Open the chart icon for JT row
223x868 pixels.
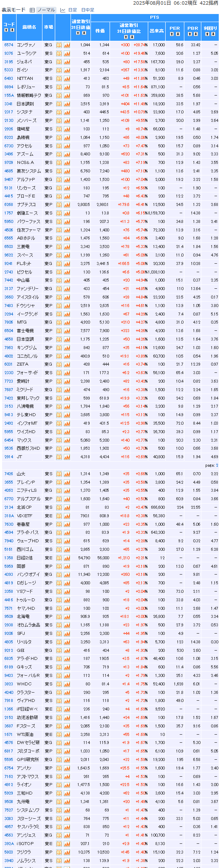(67, 457)
